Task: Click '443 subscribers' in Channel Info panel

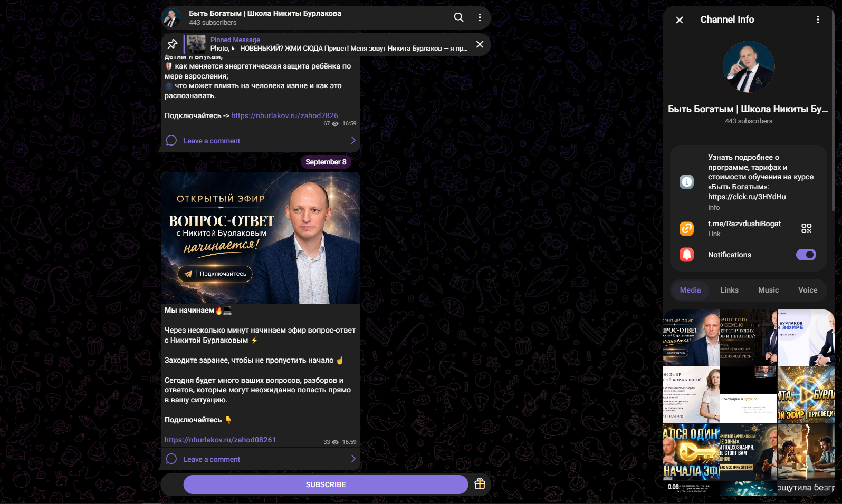Action: point(748,121)
